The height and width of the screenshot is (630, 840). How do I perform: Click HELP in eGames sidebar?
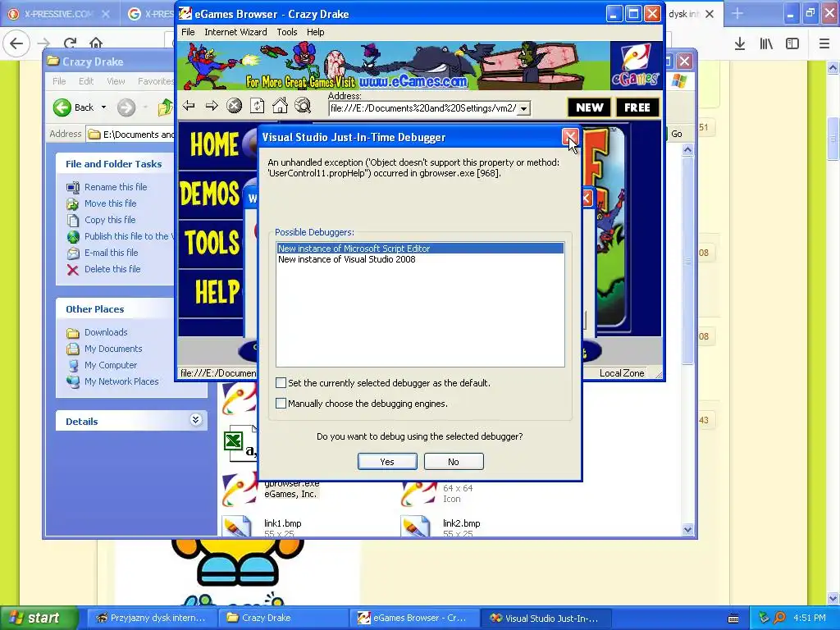pyautogui.click(x=217, y=292)
